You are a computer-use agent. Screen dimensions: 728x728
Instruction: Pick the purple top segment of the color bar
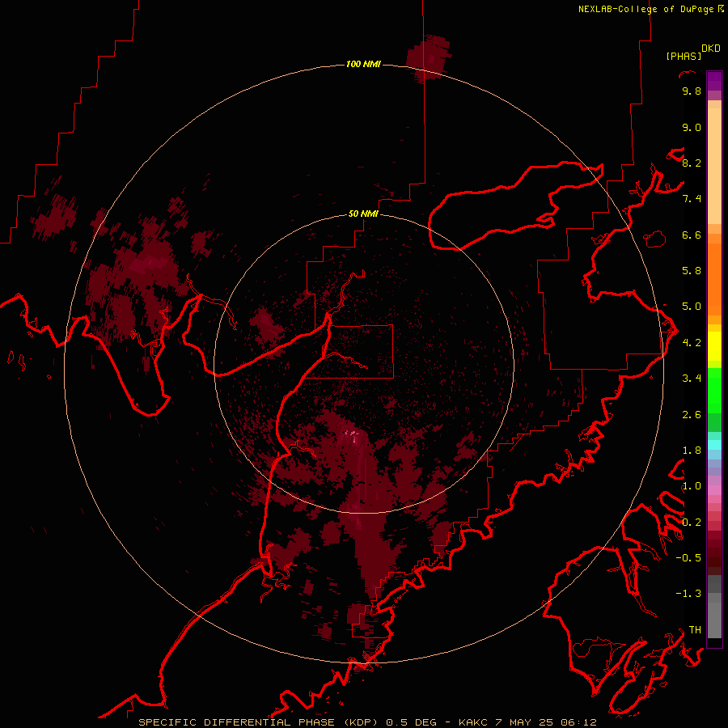pos(714,81)
